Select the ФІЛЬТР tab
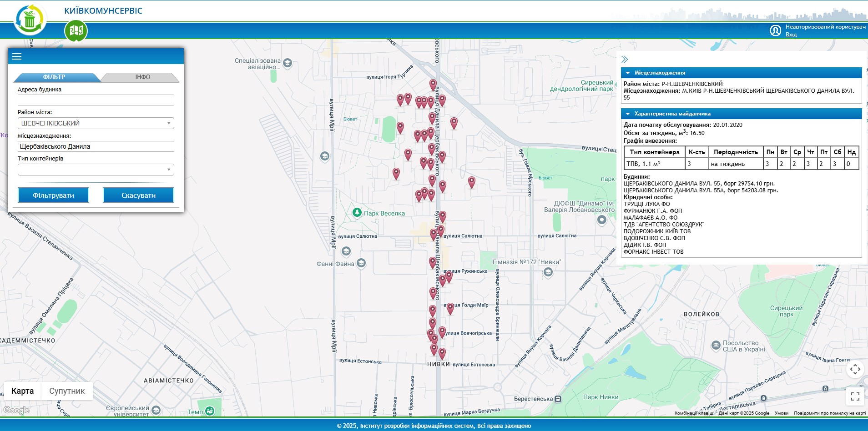The image size is (868, 431). point(54,77)
